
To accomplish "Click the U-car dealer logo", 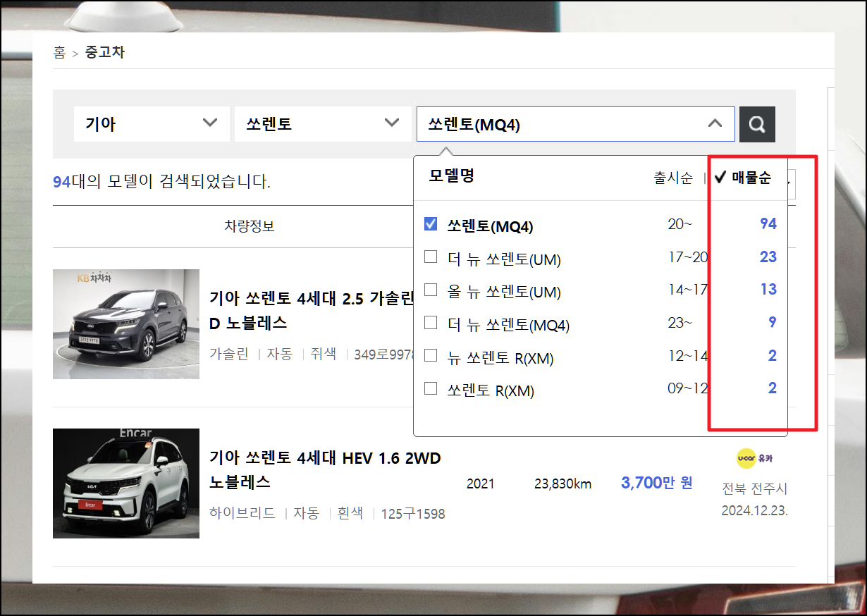I will tap(755, 459).
